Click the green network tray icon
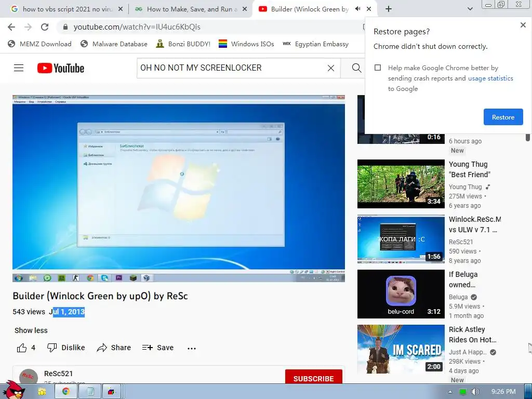The height and width of the screenshot is (399, 532). point(462,392)
